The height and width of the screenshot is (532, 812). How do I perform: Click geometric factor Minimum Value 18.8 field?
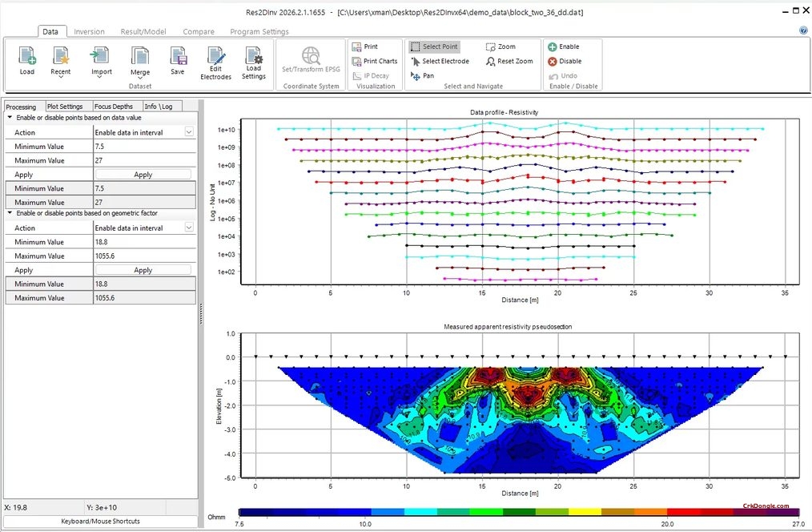click(144, 241)
